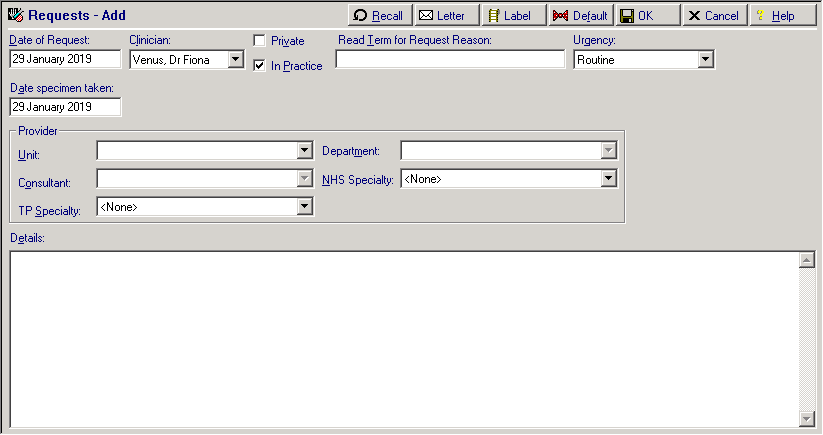Click inside the Details text area
This screenshot has width=823, height=435.
400,340
